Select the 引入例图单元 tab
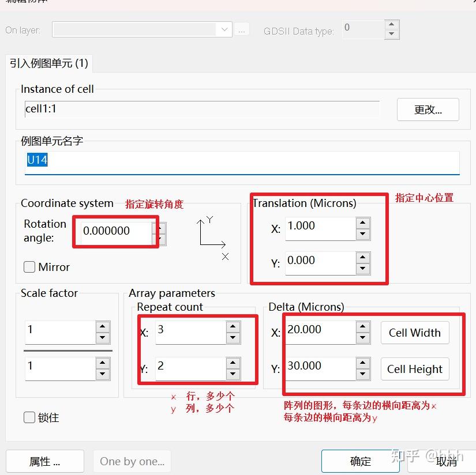 49,64
